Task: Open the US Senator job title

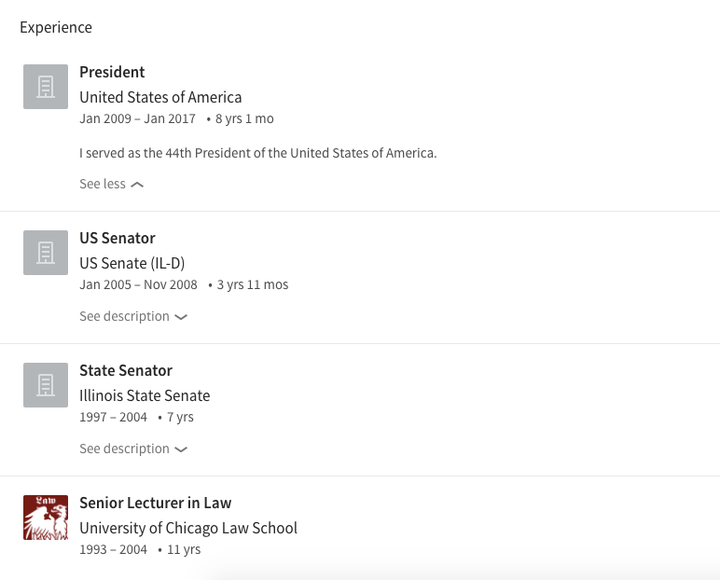Action: pos(118,238)
